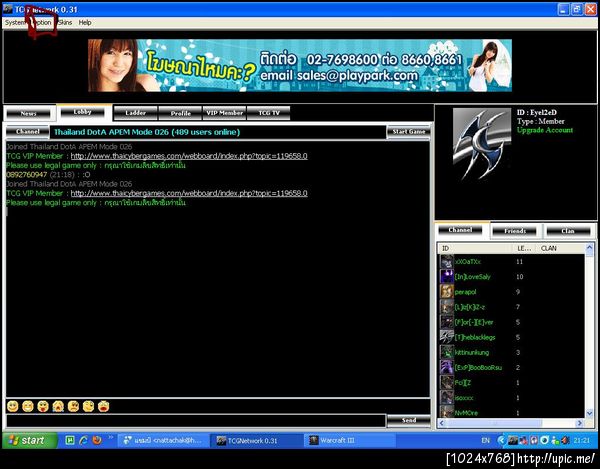Click avatar icon beside [In]LoveSaly
This screenshot has width=600, height=469.
tap(447, 277)
